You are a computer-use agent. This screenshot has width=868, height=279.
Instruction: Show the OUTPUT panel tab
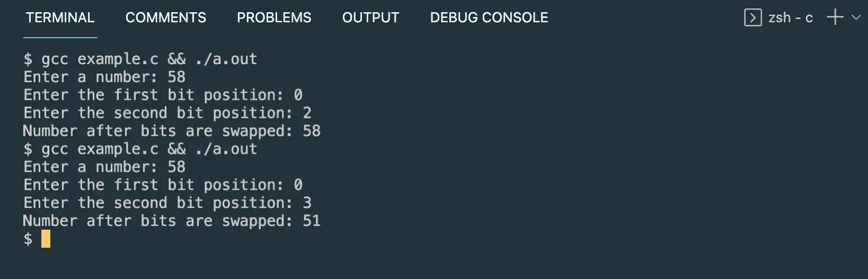tap(370, 18)
